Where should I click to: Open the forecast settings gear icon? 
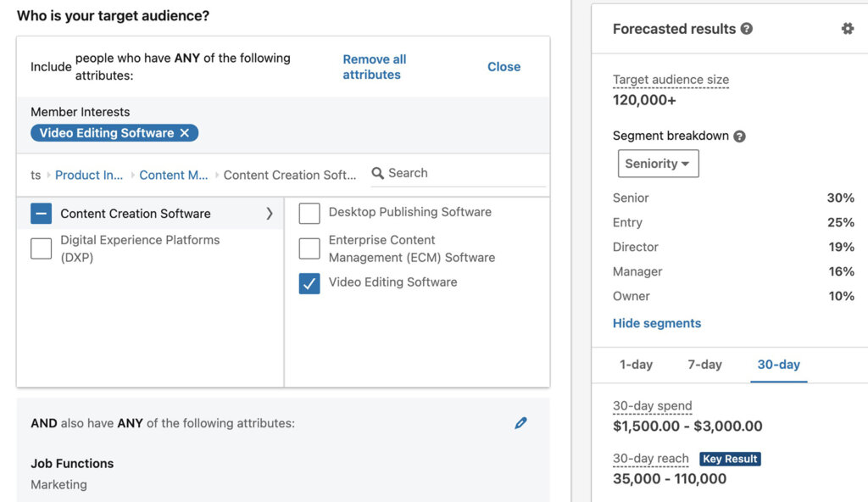click(847, 28)
